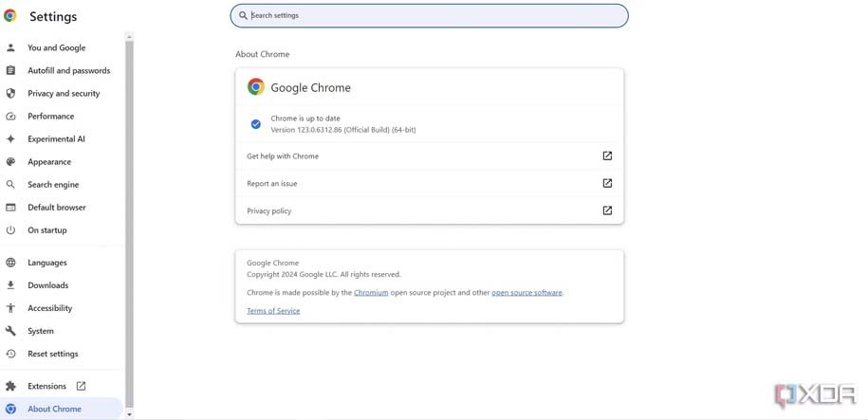This screenshot has width=868, height=420.
Task: Open the Privacy policy external link icon
Action: (607, 210)
